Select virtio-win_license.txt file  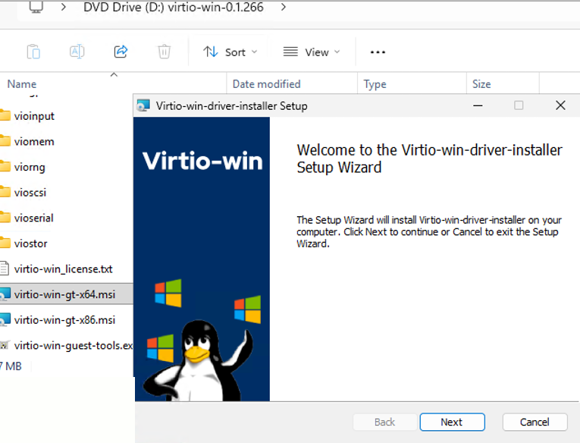[x=63, y=269]
